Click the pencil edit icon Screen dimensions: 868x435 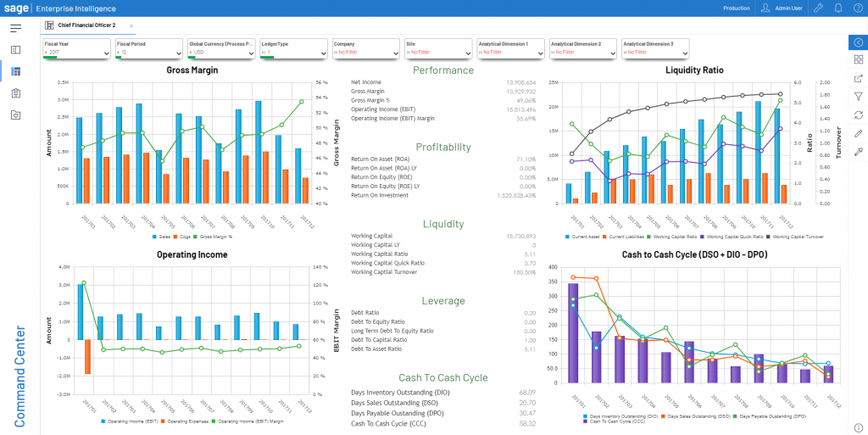coord(858,133)
